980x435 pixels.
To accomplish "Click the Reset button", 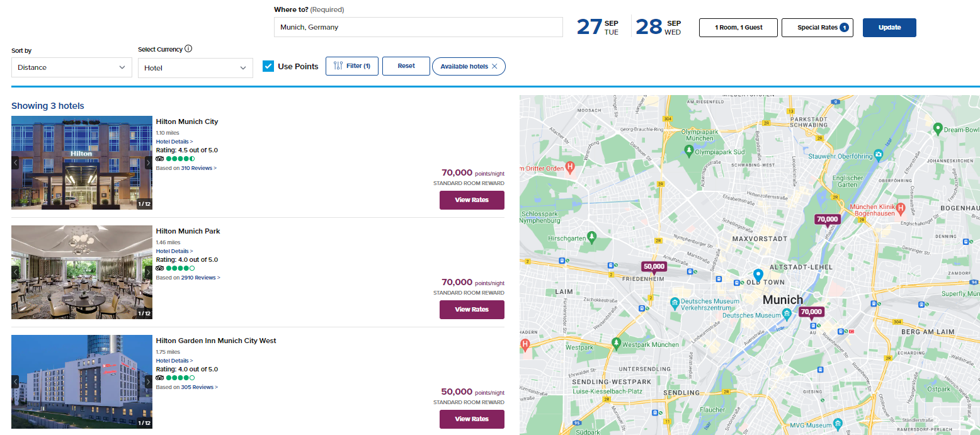I will [406, 66].
